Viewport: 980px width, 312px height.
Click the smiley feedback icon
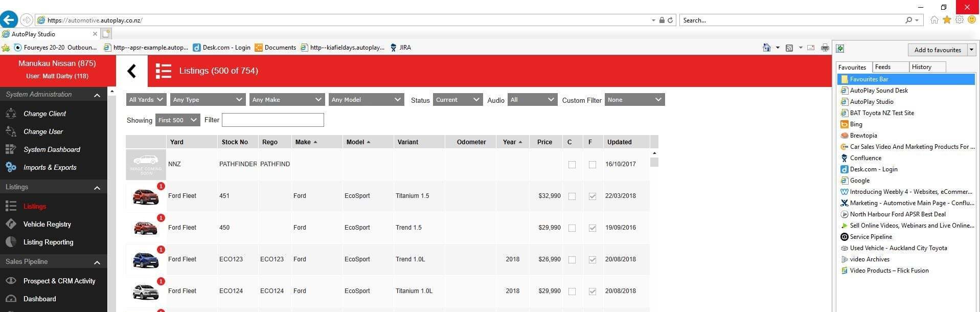(972, 20)
